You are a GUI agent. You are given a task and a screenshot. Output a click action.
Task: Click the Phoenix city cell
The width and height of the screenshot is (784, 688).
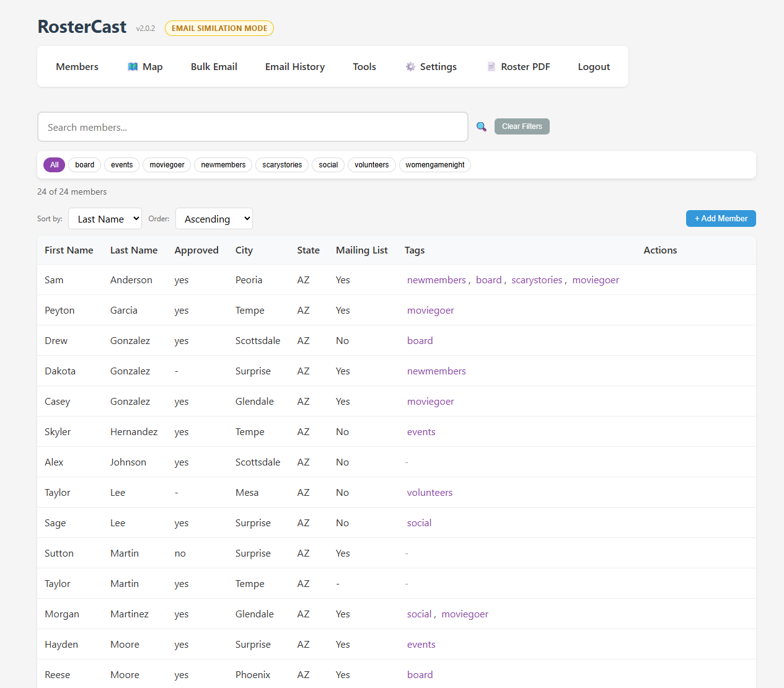pos(253,675)
